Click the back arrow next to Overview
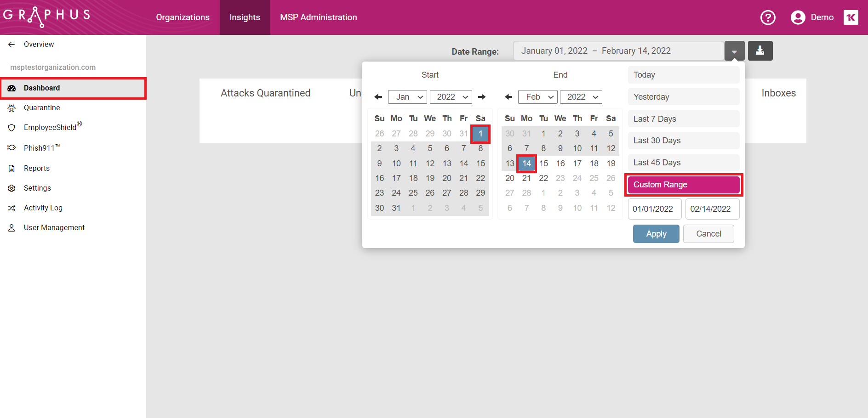 pyautogui.click(x=11, y=45)
